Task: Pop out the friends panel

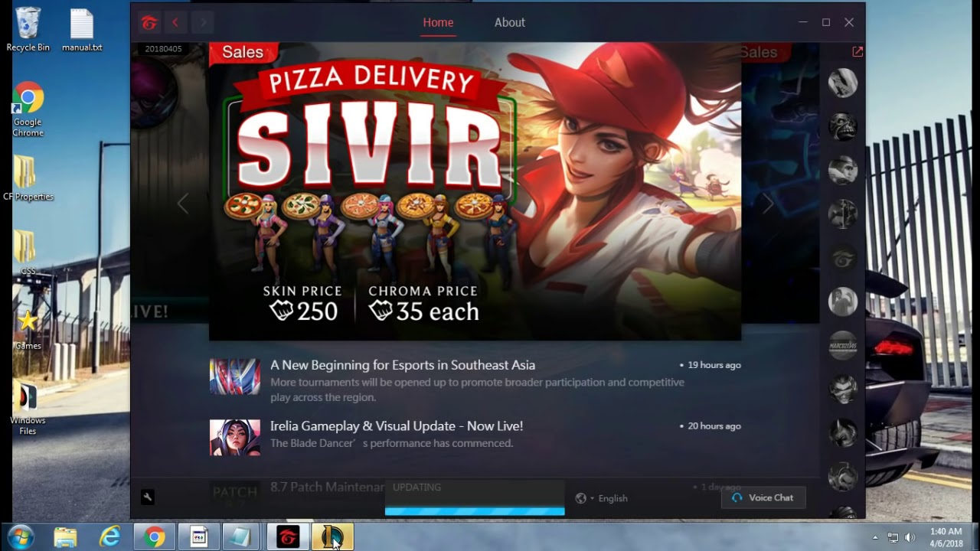Action: (857, 51)
